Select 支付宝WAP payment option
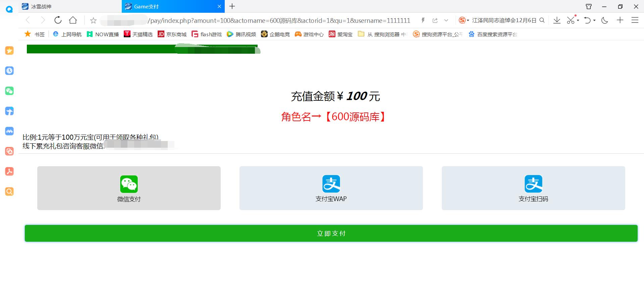Viewport: 644px width, 282px height. pyautogui.click(x=331, y=188)
